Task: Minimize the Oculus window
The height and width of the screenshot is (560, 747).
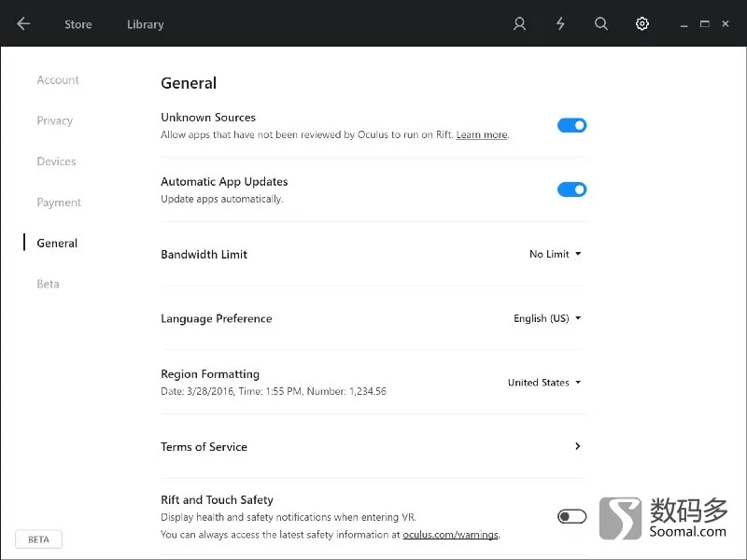Action: pyautogui.click(x=684, y=25)
